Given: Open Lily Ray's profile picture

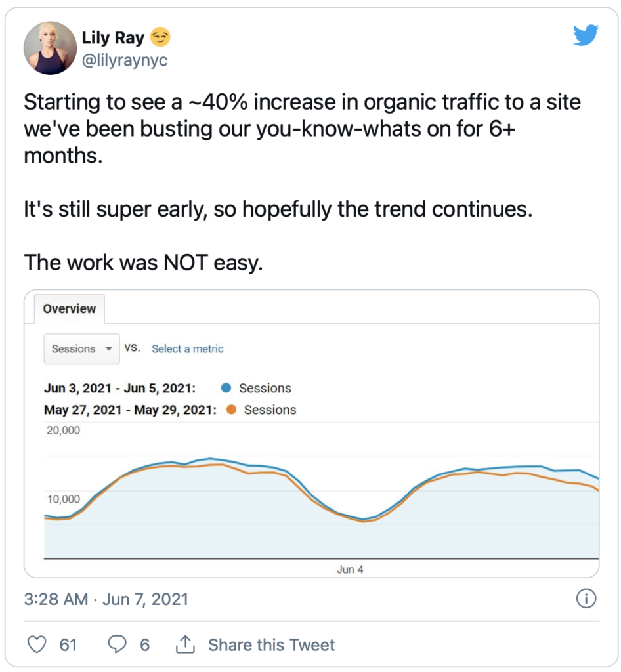Looking at the screenshot, I should [50, 48].
